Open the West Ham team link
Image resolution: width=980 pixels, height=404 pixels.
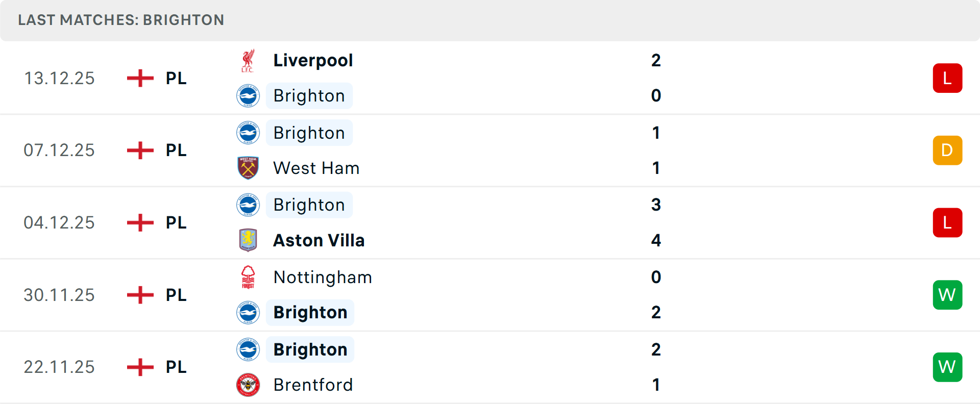[316, 168]
